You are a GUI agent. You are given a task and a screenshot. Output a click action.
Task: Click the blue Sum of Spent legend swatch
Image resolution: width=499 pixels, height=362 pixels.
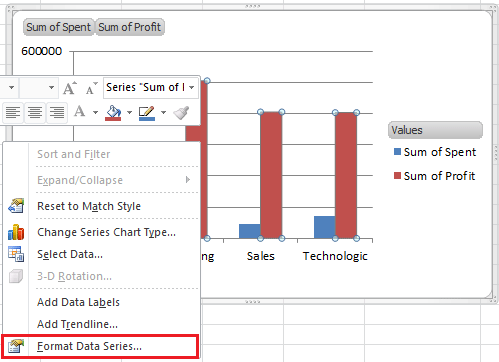(x=397, y=152)
